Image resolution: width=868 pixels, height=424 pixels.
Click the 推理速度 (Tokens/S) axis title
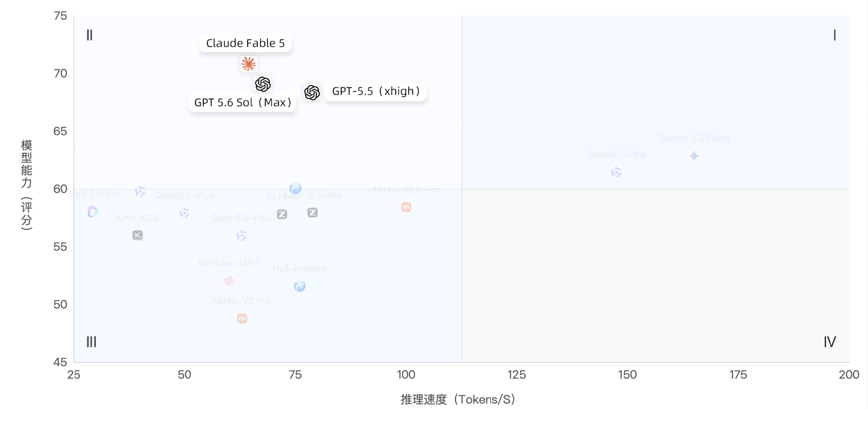pos(458,399)
